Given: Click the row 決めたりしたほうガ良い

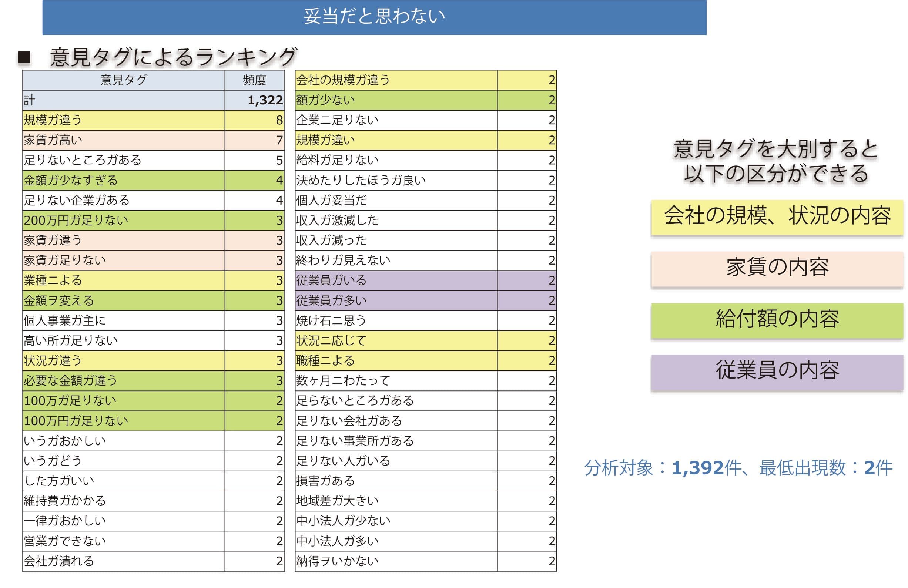Looking at the screenshot, I should click(x=426, y=180).
